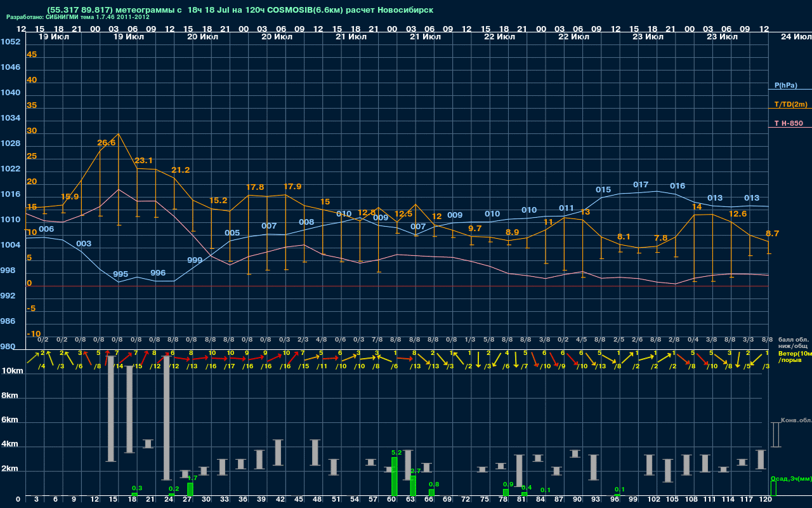Click the temperature label 12.6
The height and width of the screenshot is (508, 812).
738,214
